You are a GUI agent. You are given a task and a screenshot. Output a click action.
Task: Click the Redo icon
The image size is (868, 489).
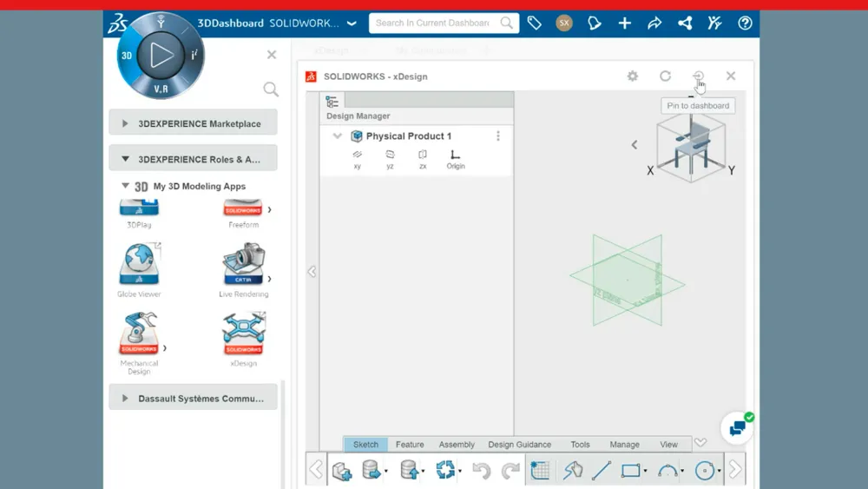point(510,470)
